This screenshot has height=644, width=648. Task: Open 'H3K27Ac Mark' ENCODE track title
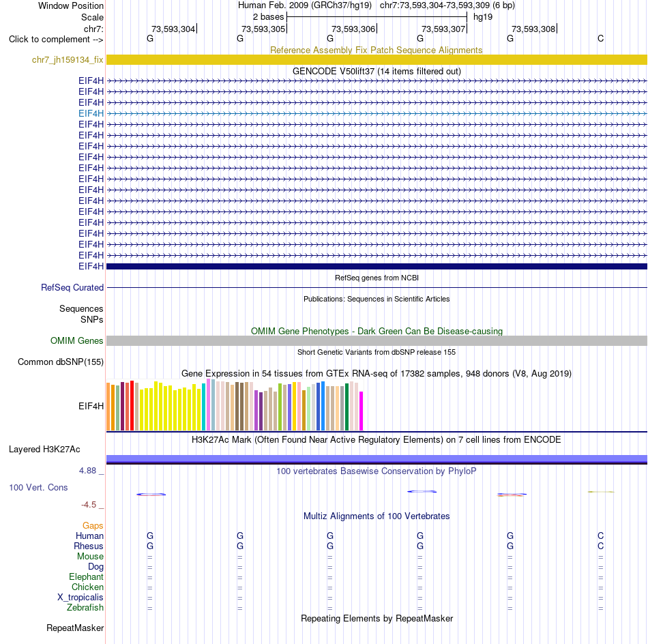pyautogui.click(x=376, y=440)
